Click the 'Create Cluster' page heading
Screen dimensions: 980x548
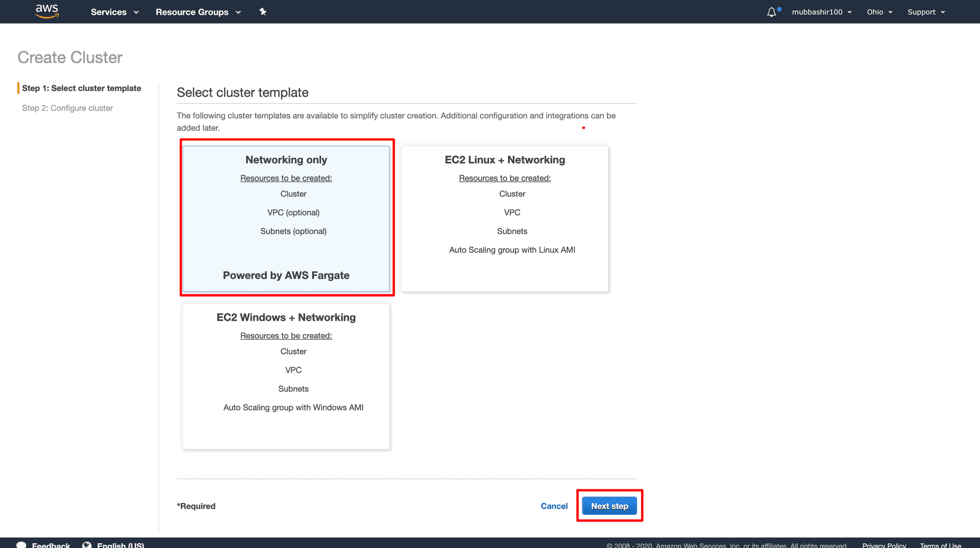point(70,57)
